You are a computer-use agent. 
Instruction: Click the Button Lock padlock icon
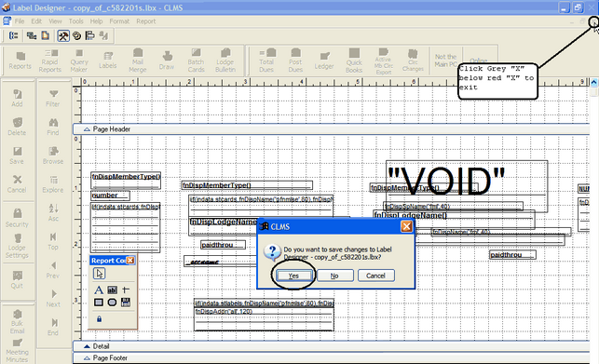click(100, 318)
